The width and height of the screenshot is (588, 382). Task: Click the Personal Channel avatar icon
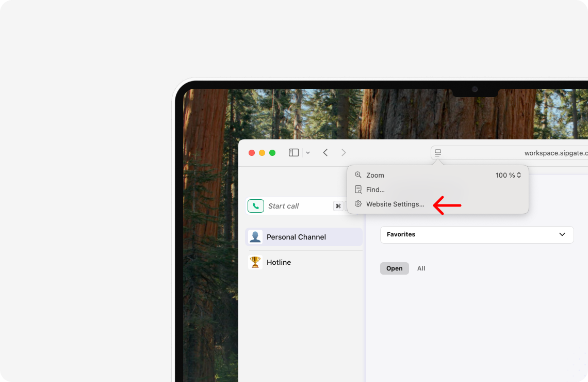coord(255,237)
